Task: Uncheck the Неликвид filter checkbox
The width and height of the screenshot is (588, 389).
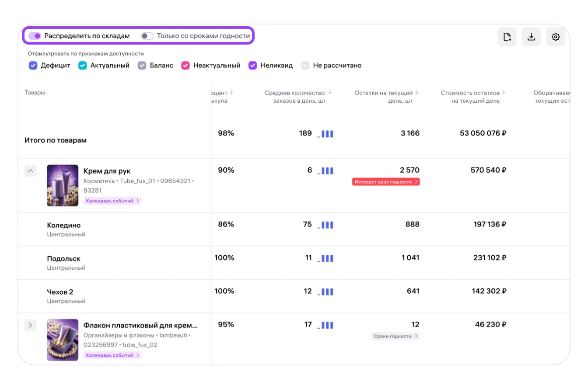Action: [x=252, y=66]
